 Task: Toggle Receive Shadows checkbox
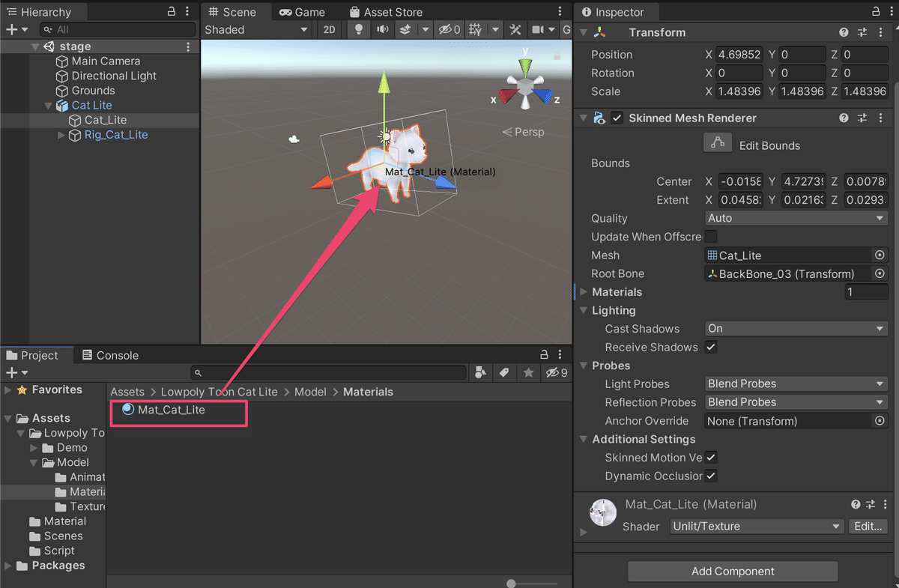pos(711,347)
